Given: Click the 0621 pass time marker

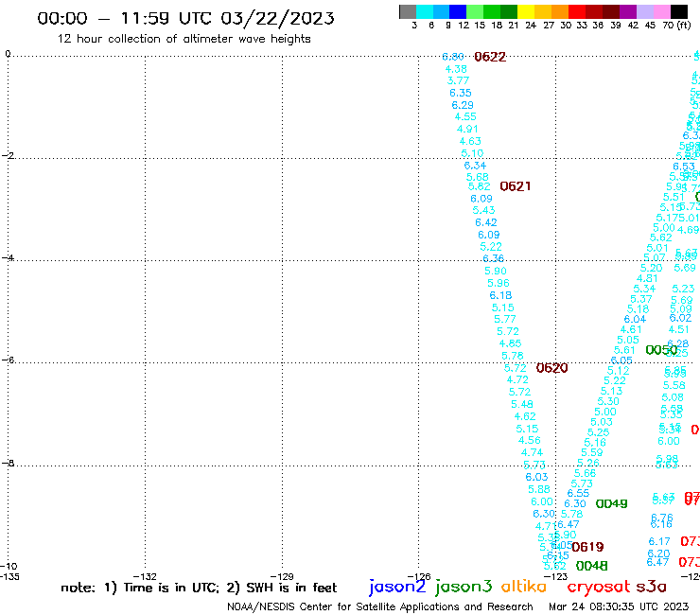Looking at the screenshot, I should tap(516, 186).
